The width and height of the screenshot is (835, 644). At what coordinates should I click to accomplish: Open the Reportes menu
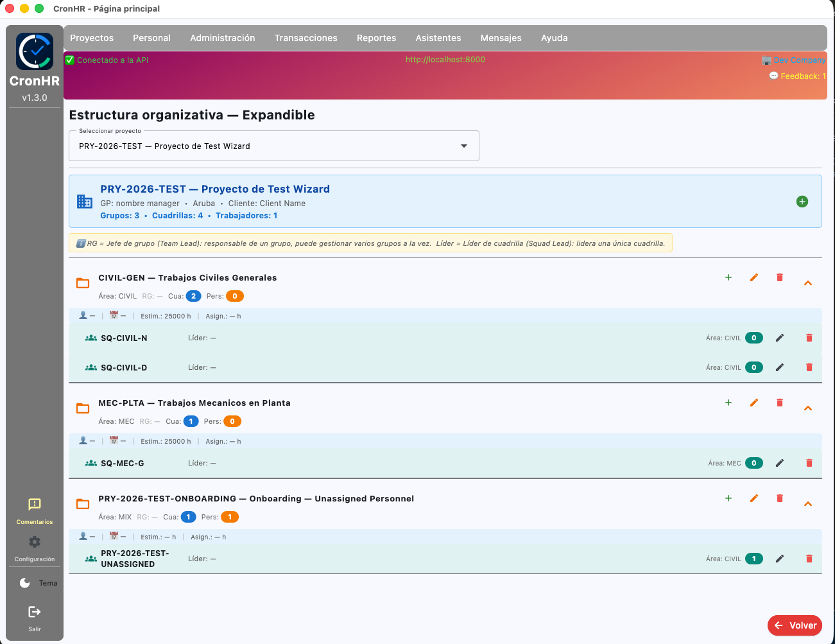(x=377, y=38)
